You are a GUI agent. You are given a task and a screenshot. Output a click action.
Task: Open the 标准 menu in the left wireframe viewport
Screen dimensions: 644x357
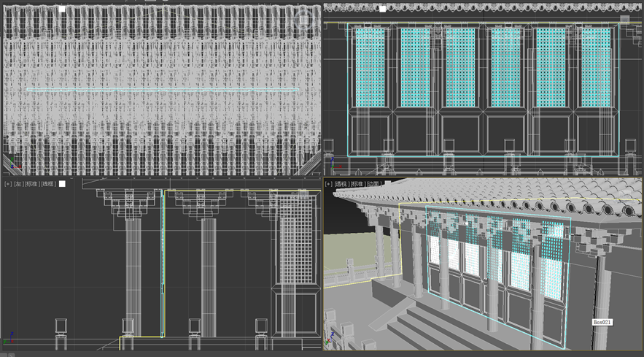coord(31,184)
